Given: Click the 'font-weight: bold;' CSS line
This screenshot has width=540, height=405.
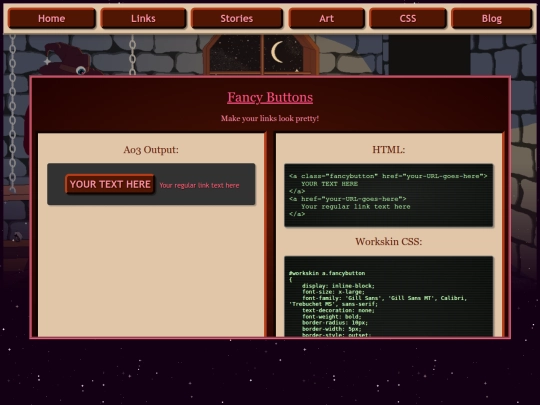Looking at the screenshot, I should click(x=332, y=317).
